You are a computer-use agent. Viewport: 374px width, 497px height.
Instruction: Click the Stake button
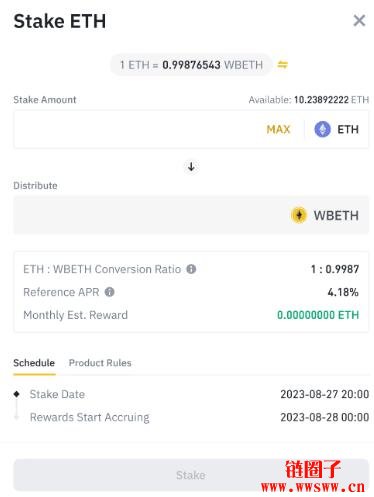point(191,475)
